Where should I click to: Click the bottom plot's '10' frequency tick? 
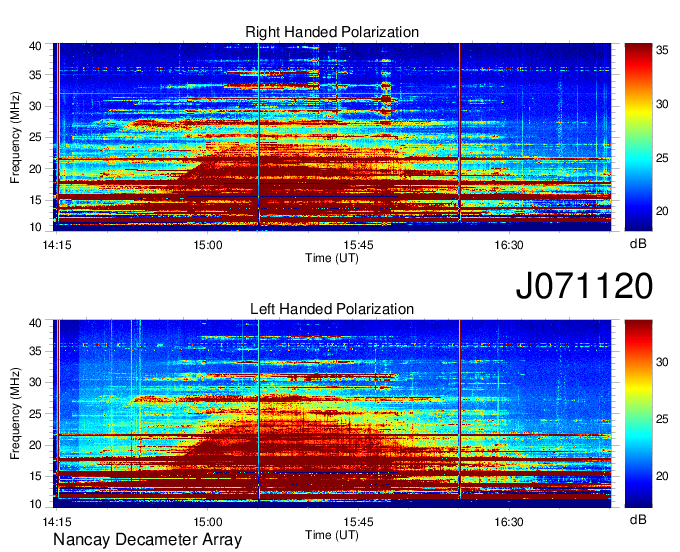(35, 504)
